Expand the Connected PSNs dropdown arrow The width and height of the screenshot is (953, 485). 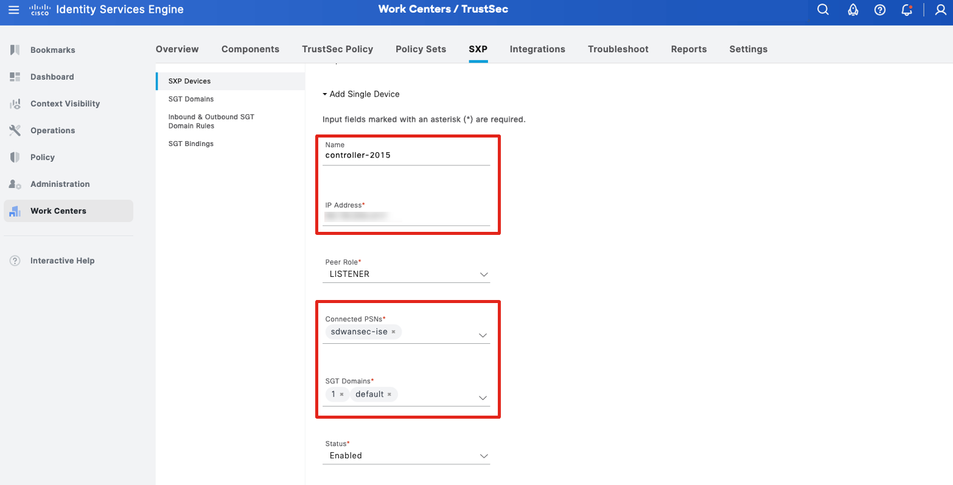[x=483, y=335]
